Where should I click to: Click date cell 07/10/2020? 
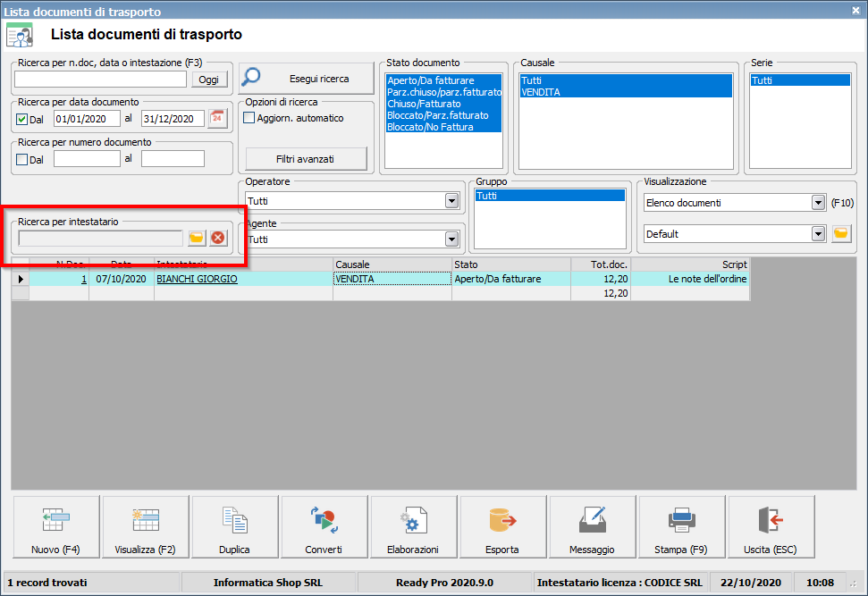[x=122, y=279]
